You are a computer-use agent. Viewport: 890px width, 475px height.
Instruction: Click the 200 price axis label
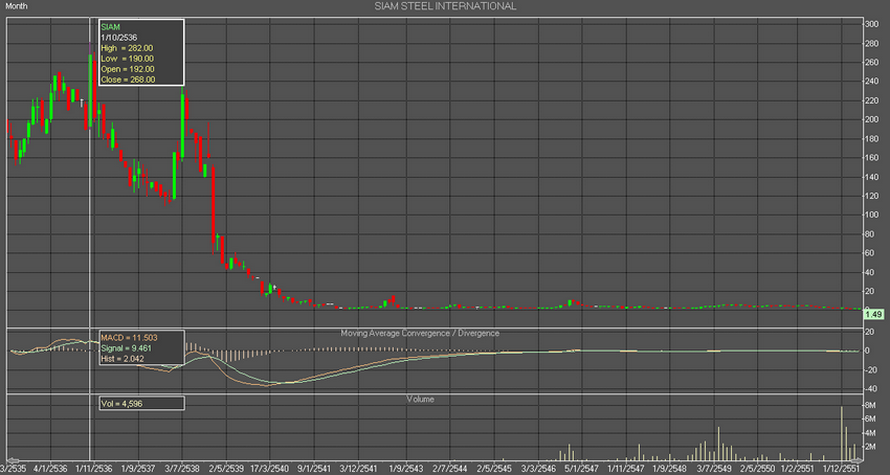point(872,120)
